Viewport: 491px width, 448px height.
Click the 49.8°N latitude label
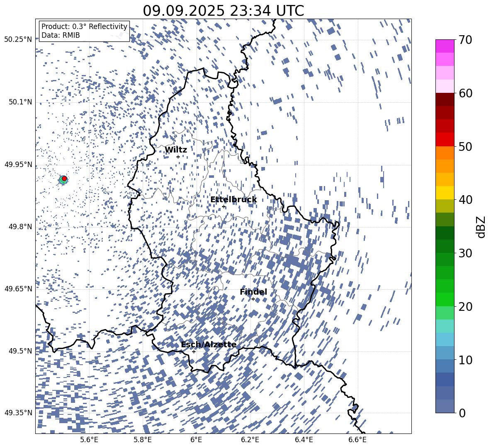(x=20, y=227)
